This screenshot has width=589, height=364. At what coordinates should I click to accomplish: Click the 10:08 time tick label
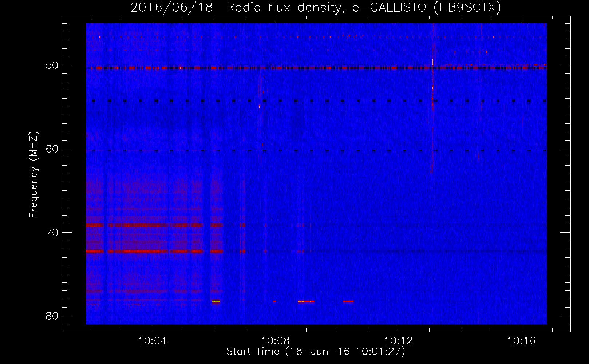click(x=276, y=341)
